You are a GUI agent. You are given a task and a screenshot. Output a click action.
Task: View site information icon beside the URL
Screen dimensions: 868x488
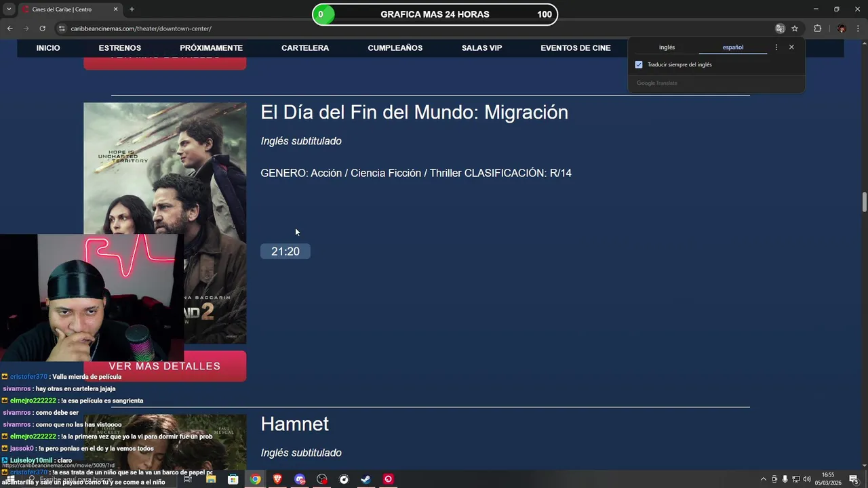pyautogui.click(x=62, y=28)
